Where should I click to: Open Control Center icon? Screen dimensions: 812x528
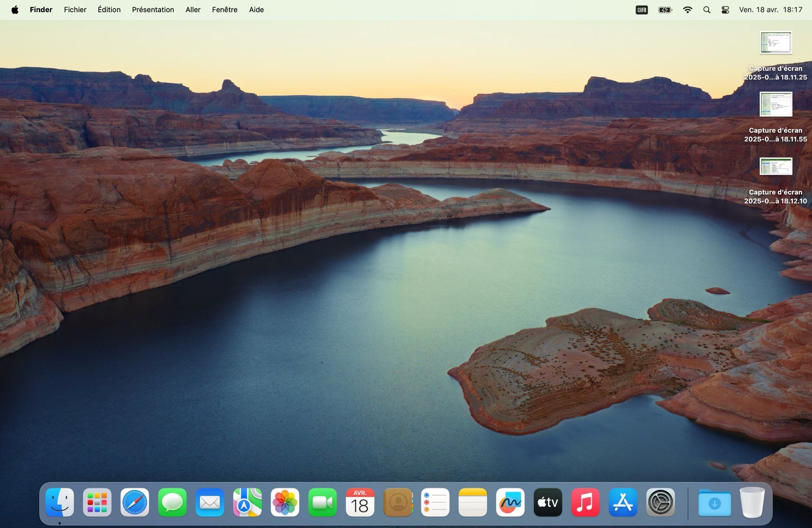click(725, 9)
